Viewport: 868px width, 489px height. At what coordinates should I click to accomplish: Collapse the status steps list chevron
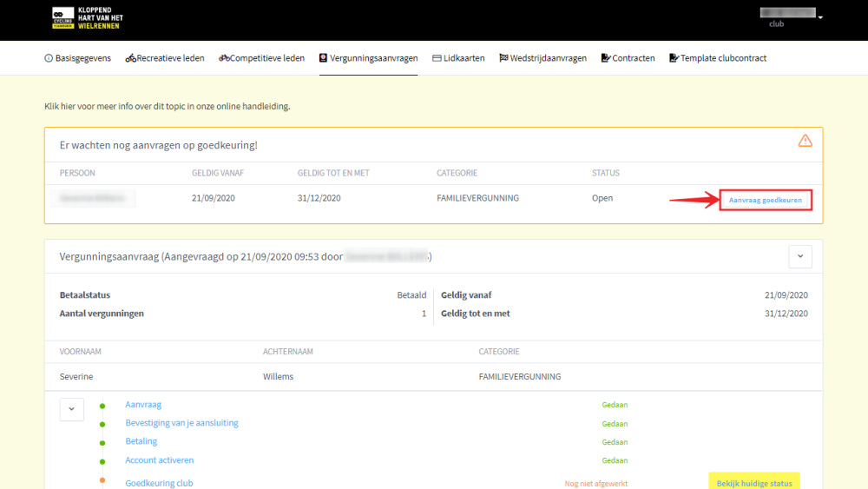click(x=72, y=409)
